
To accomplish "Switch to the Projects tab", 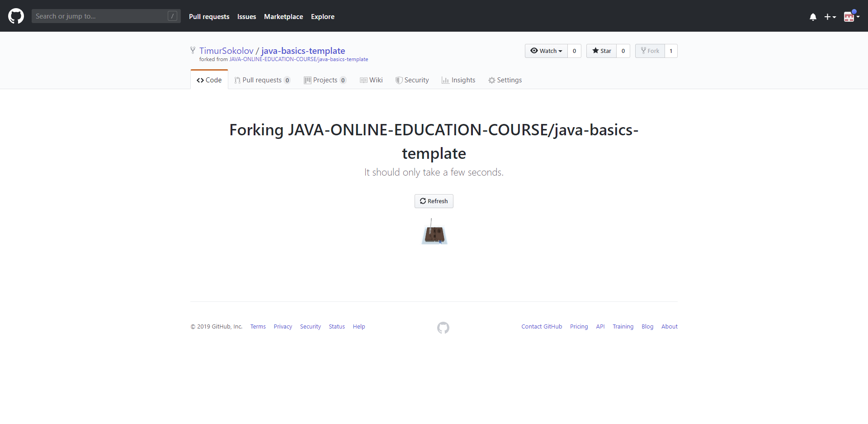I will pyautogui.click(x=325, y=80).
